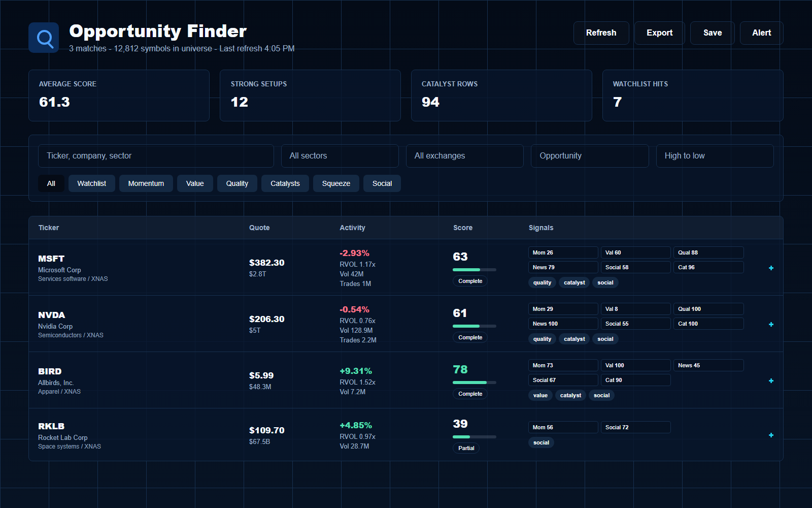Click the Allbirds, Inc. company name
The image size is (812, 508).
(x=56, y=383)
